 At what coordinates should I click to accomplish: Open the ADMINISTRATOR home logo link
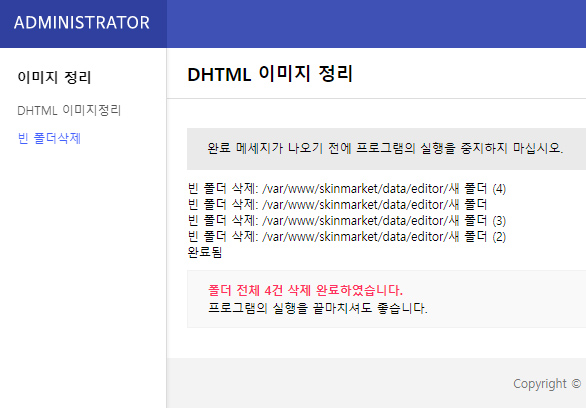click(x=82, y=23)
